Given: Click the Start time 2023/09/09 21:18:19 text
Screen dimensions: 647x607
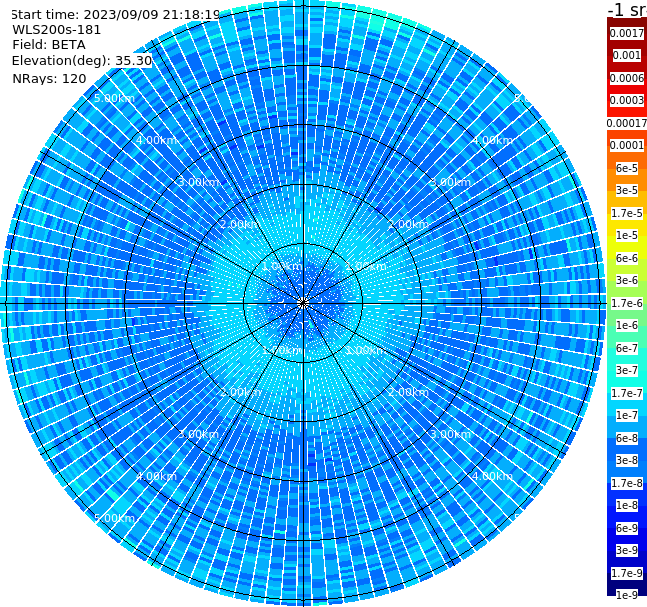Looking at the screenshot, I should click(115, 14).
